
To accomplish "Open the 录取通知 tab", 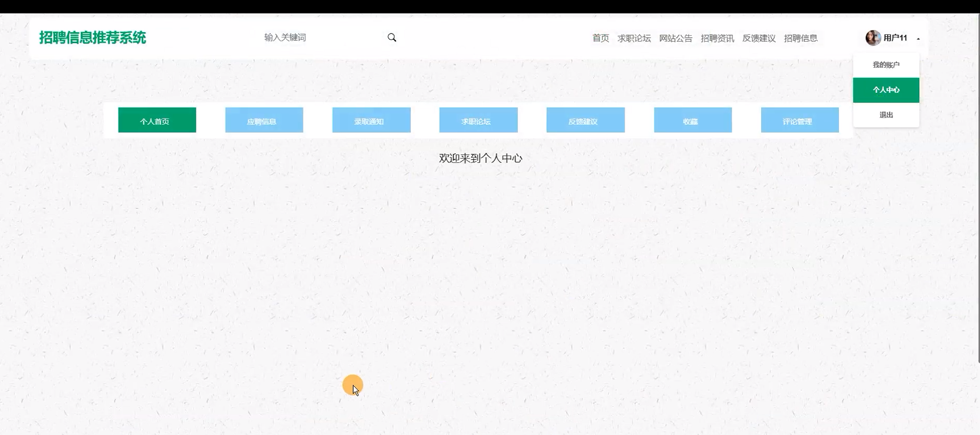I will pos(371,120).
